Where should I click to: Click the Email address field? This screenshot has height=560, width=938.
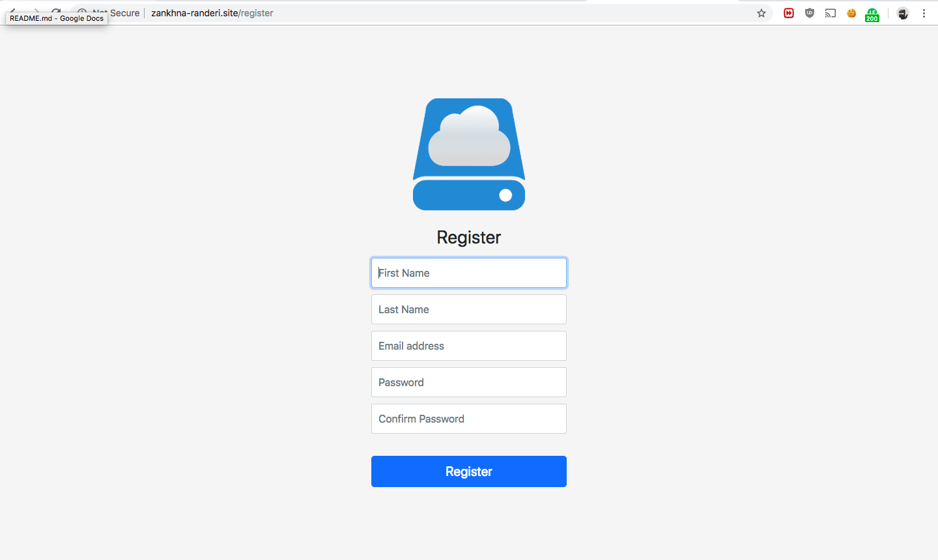coord(468,346)
